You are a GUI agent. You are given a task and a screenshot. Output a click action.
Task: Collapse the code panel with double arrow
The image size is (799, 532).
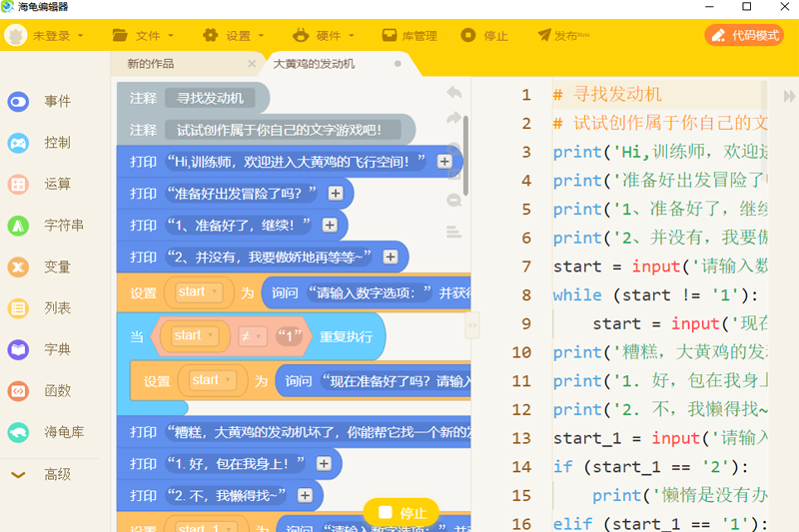(789, 96)
